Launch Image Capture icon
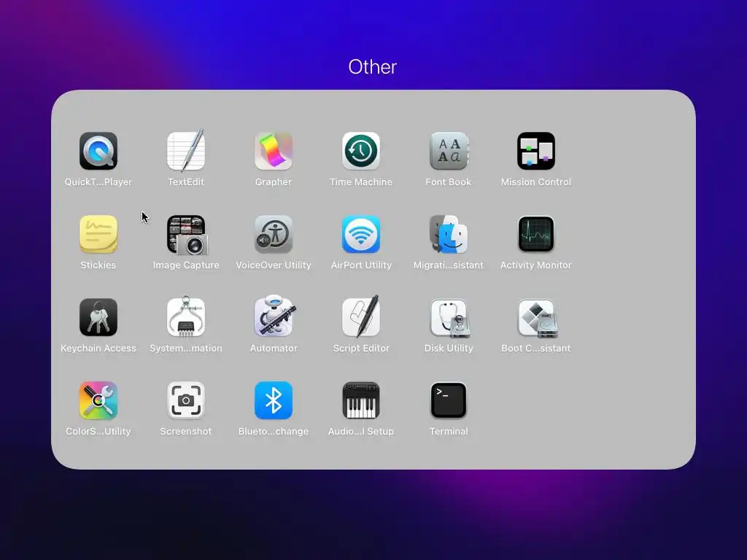The height and width of the screenshot is (560, 747). [x=186, y=235]
